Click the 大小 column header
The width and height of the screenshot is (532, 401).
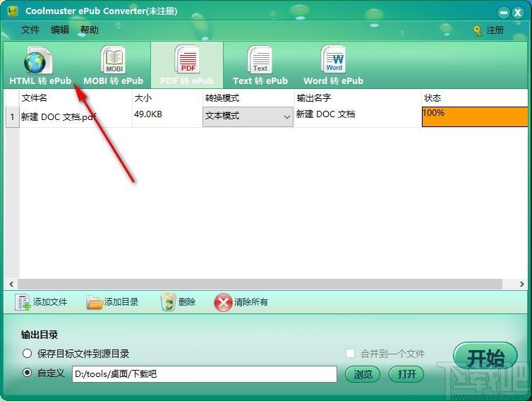click(167, 98)
